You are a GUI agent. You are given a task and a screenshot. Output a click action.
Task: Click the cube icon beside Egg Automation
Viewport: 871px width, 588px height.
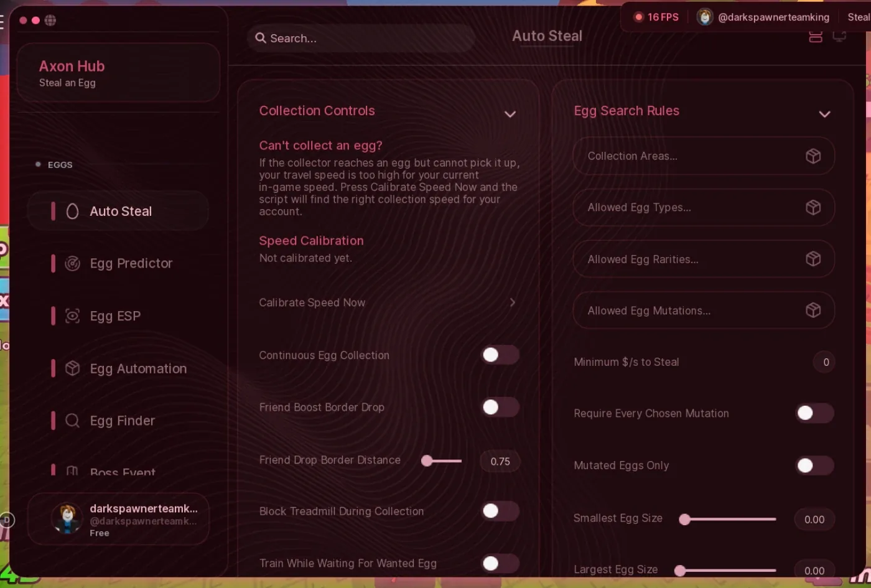(72, 368)
